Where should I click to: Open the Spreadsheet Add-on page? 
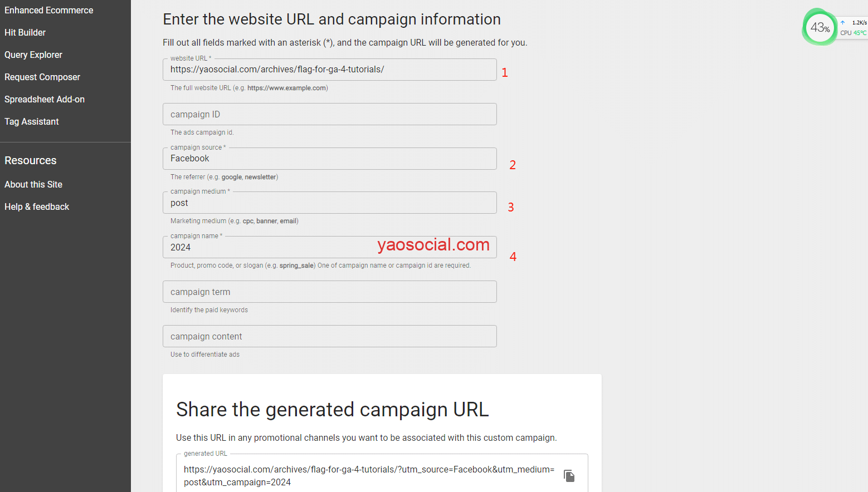(x=45, y=100)
